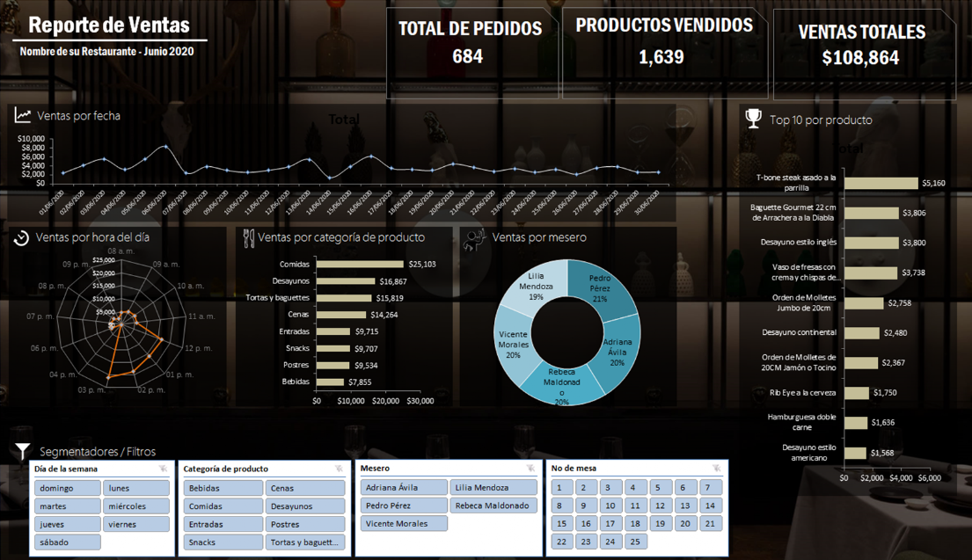Toggle table "5" in the No de mesa slicer
Viewport: 972px width, 560px height.
click(x=660, y=487)
